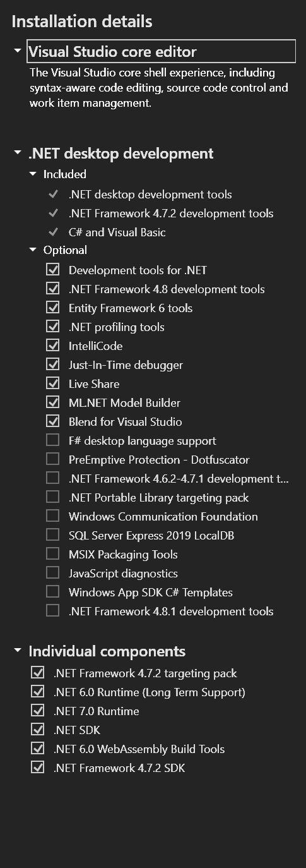Enable MSIX Packaging Tools
The image size is (306, 868).
tap(53, 554)
